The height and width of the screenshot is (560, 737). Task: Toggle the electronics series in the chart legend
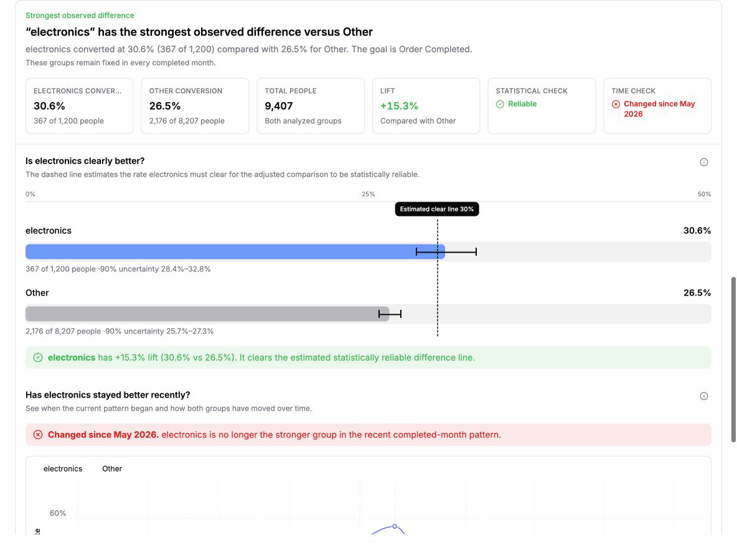pos(63,469)
